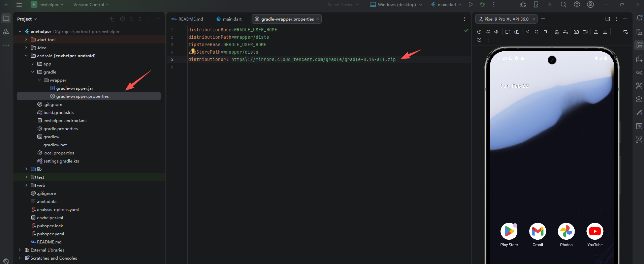Close the gradle-wrapper.properties tab

(318, 19)
